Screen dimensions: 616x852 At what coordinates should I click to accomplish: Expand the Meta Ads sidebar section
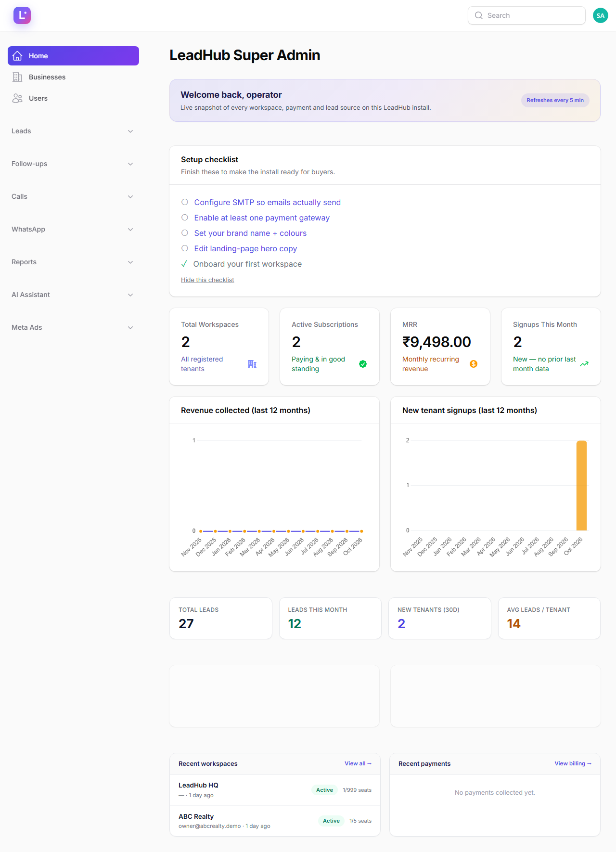point(73,327)
